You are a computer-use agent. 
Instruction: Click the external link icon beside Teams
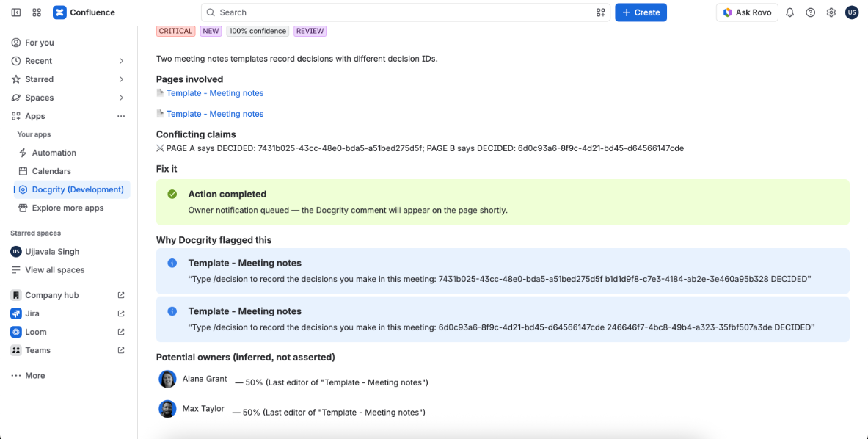pyautogui.click(x=121, y=350)
